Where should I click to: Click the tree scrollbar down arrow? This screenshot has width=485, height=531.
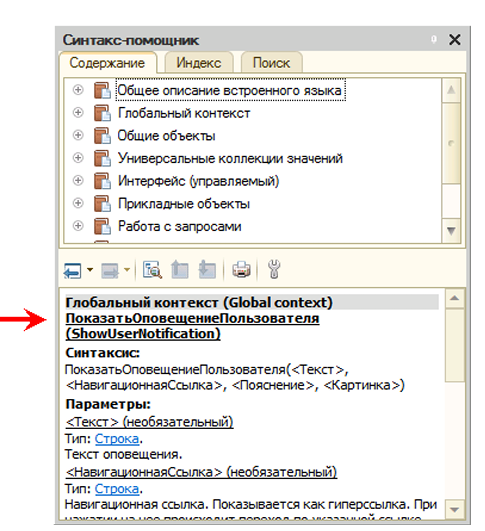pyautogui.click(x=451, y=231)
